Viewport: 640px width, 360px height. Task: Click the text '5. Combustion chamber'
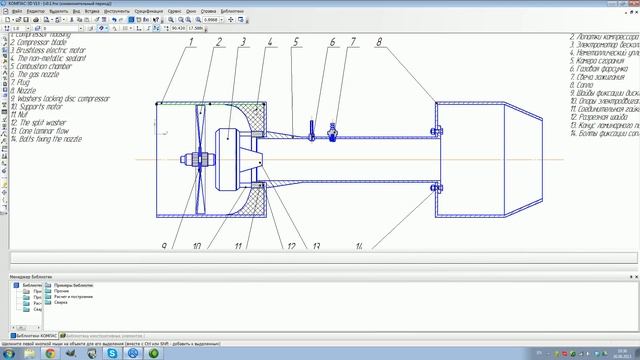point(40,66)
